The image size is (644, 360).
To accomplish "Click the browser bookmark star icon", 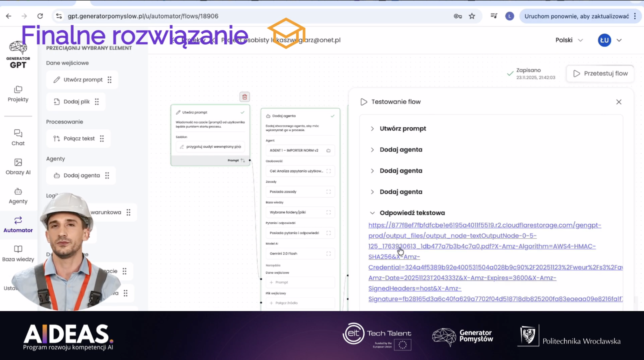I will coord(472,16).
